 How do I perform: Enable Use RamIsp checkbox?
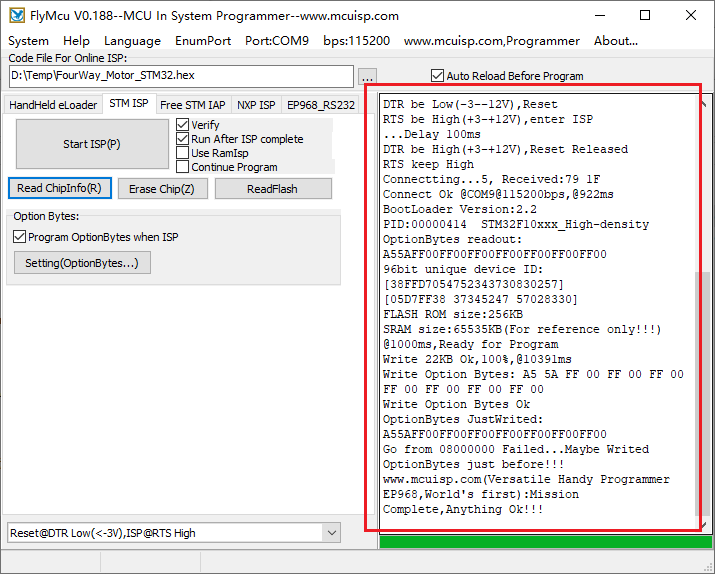pos(182,153)
